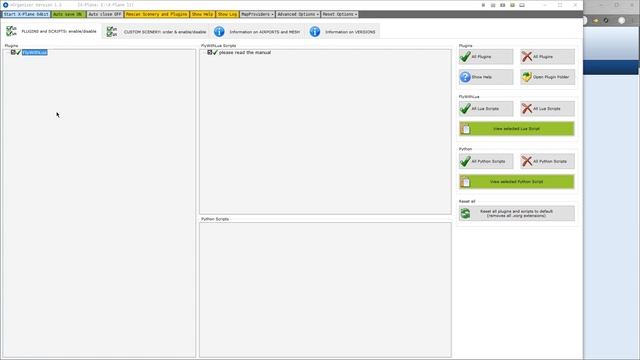Disable All Lua Scripts with red X

tap(547, 109)
